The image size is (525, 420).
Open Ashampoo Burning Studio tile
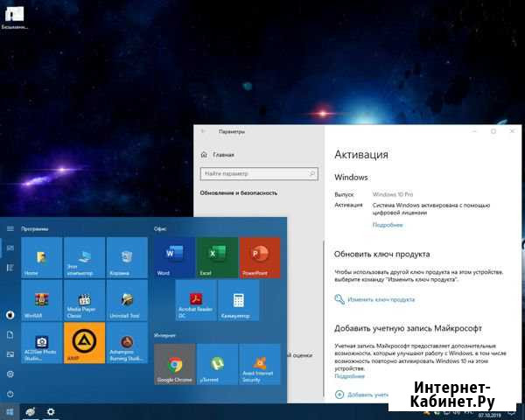pos(127,343)
